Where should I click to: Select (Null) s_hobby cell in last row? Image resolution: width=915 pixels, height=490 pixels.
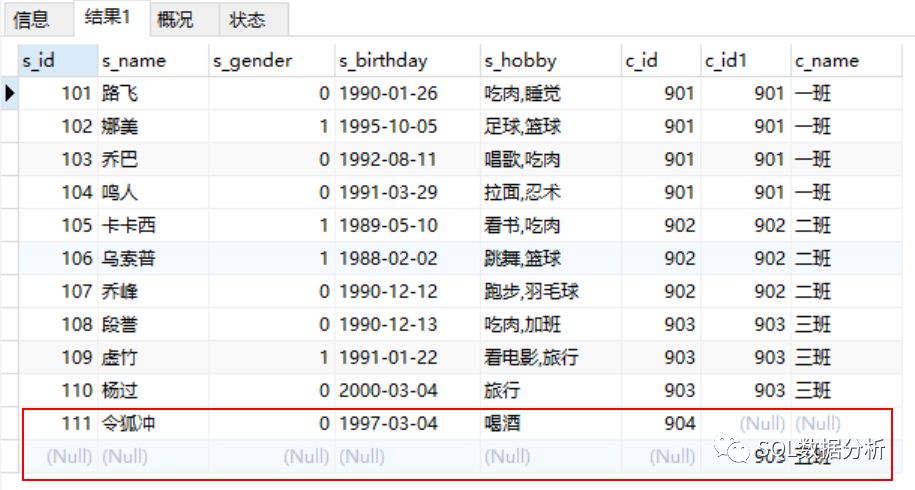click(x=550, y=456)
